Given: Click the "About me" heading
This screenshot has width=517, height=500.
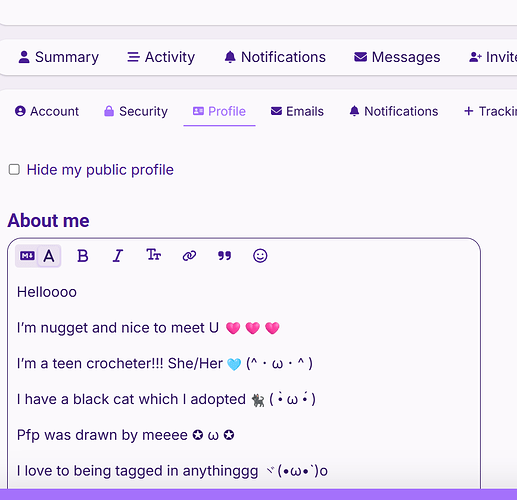Looking at the screenshot, I should tap(49, 221).
